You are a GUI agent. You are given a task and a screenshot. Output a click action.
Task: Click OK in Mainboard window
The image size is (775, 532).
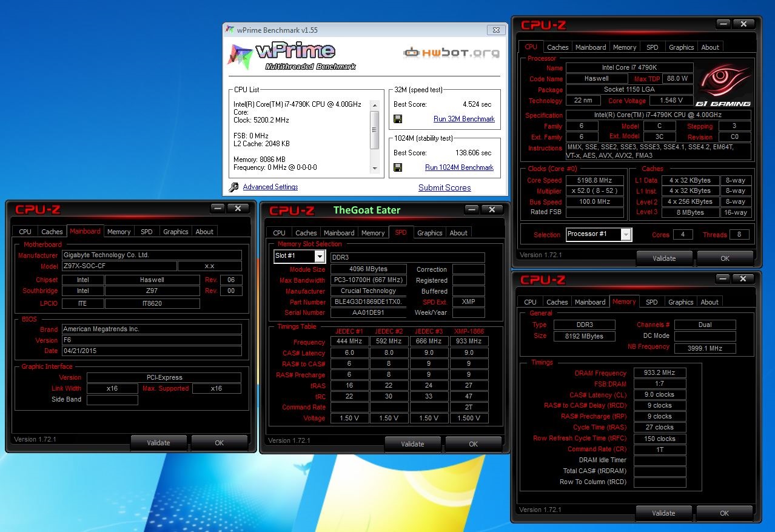tap(220, 443)
